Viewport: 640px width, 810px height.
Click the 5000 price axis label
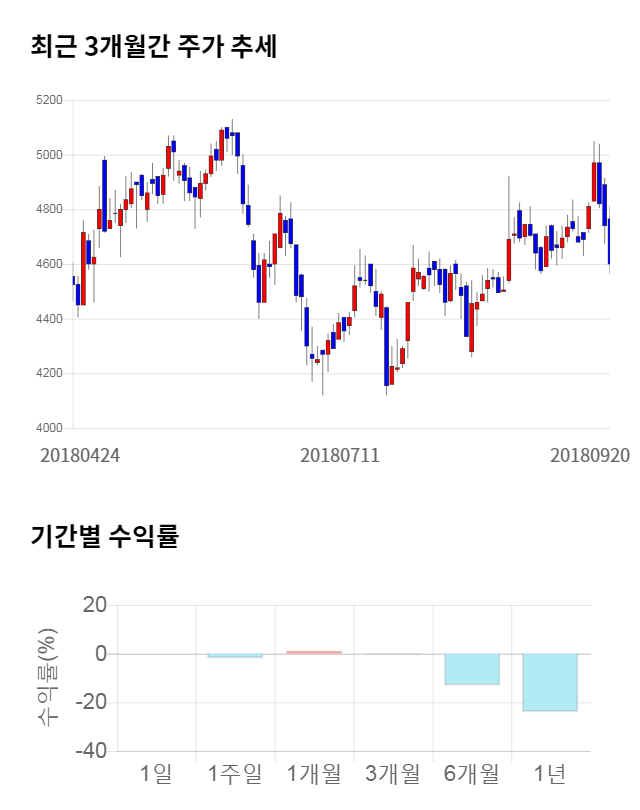point(49,155)
